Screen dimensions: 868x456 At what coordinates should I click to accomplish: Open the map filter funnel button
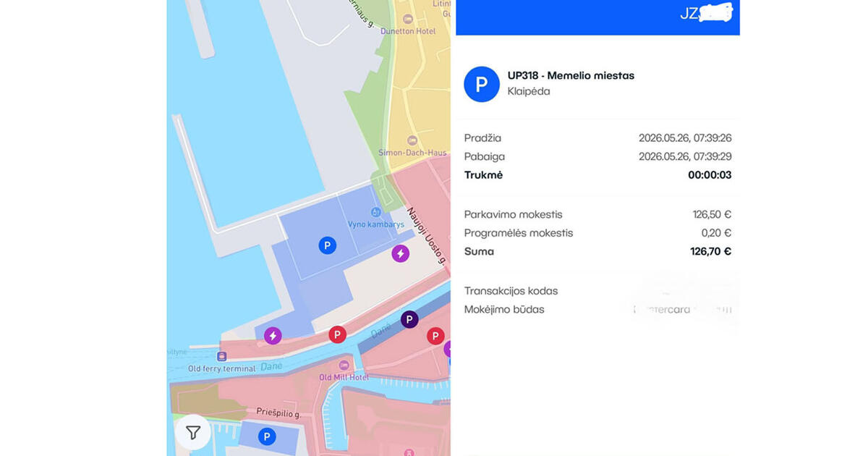point(193,433)
